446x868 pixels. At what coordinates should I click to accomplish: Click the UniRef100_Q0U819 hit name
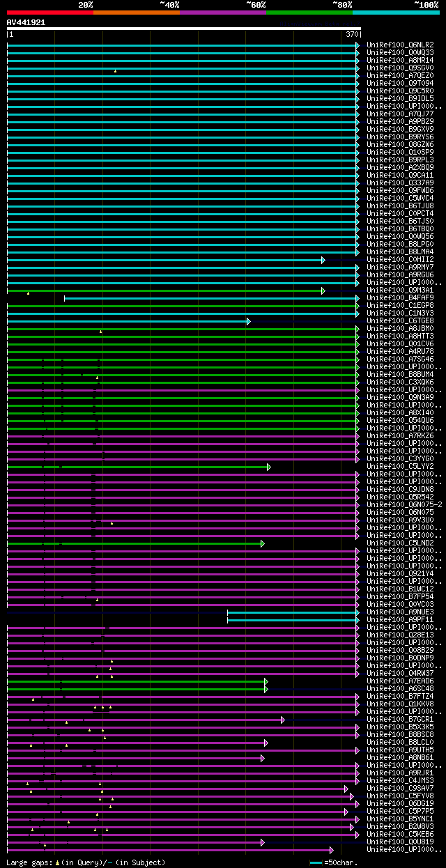(x=400, y=842)
